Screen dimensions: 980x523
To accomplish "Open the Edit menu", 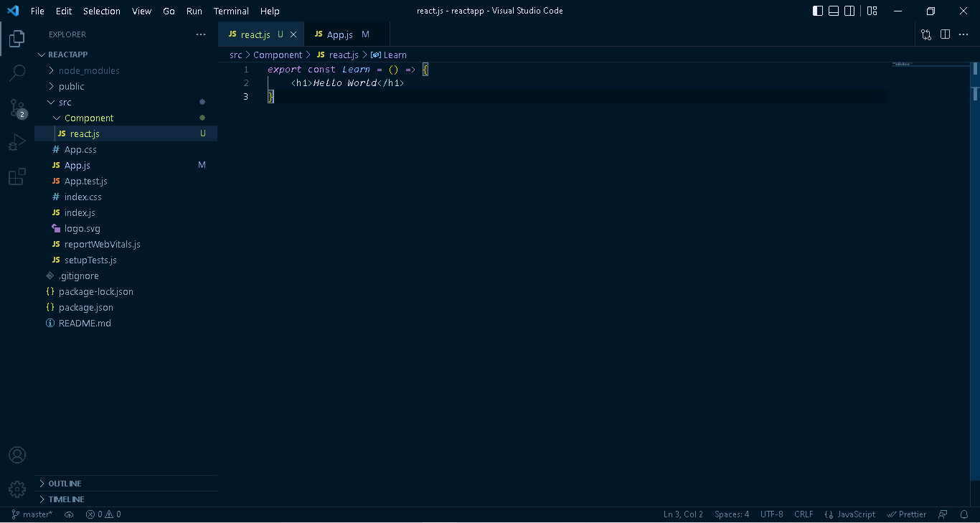I will click(64, 11).
